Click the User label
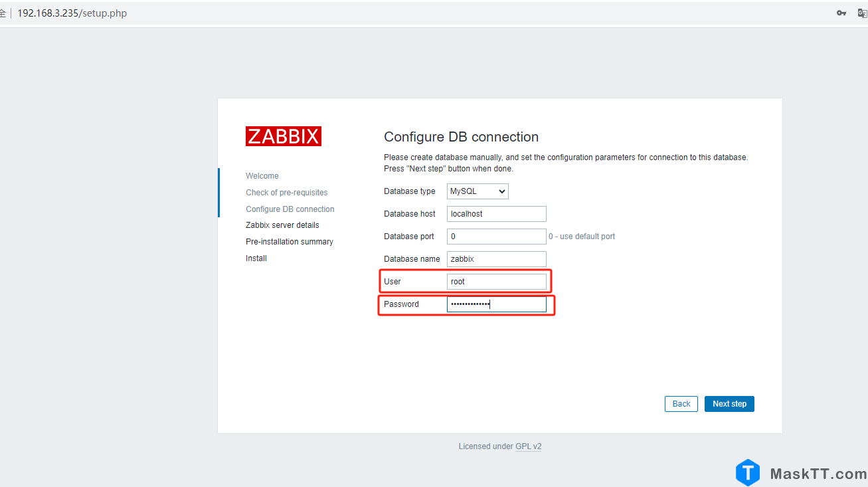868x487 pixels. pos(392,282)
